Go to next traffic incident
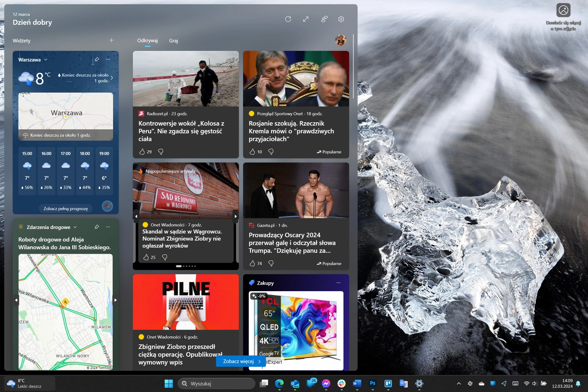The width and height of the screenshot is (588, 392). click(116, 300)
